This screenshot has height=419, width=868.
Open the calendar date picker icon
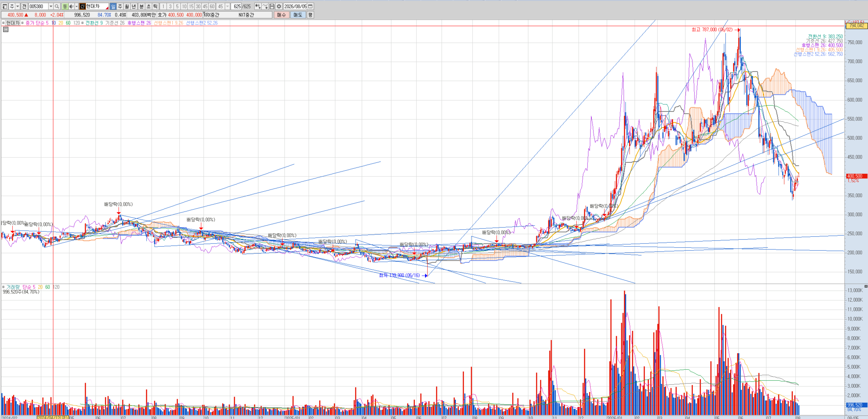[x=310, y=6]
